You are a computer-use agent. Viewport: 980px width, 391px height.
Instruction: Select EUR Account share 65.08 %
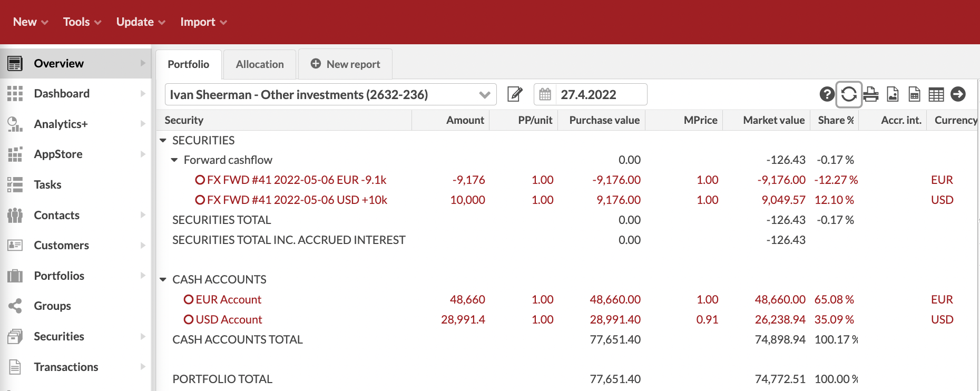834,299
